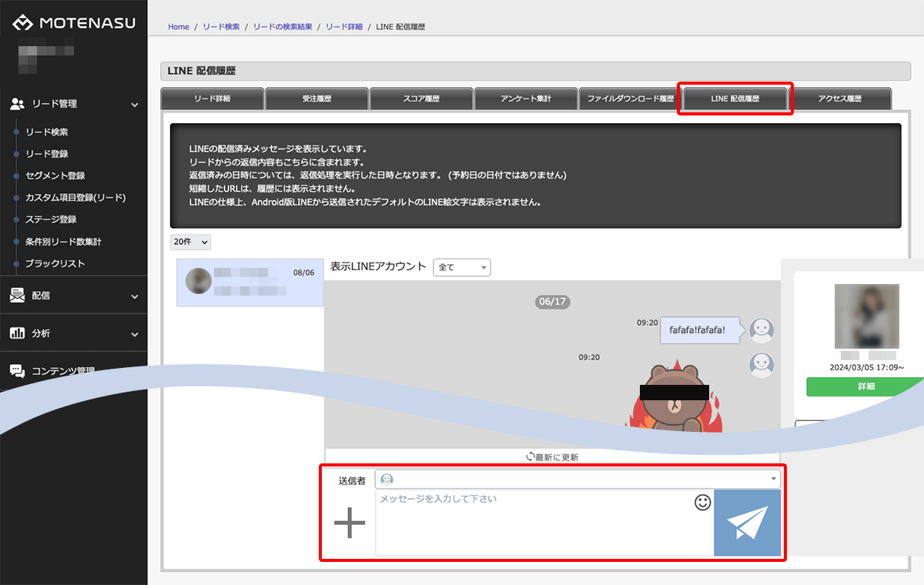This screenshot has height=585, width=924.
Task: Click the 分析 bar chart icon
Action: tap(17, 333)
